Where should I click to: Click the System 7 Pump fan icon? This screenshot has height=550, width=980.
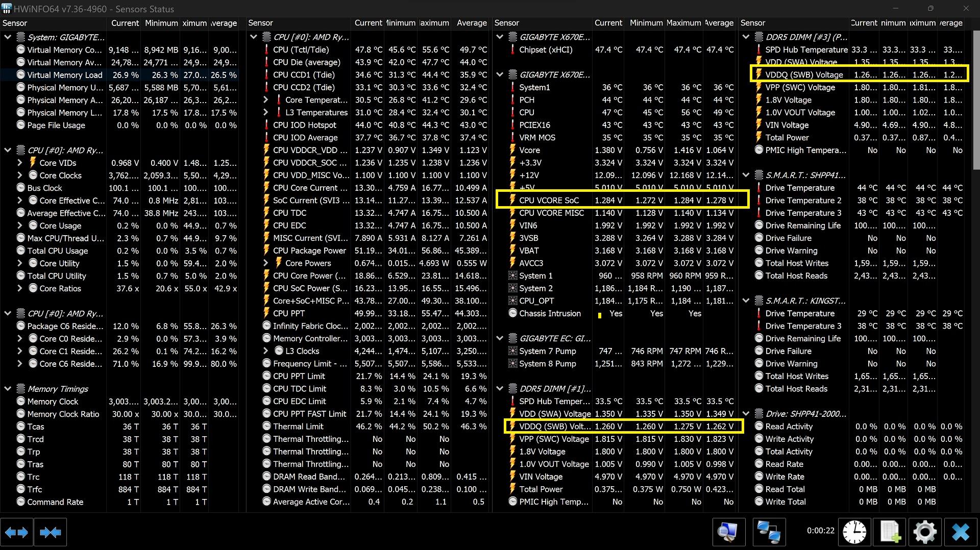click(x=512, y=351)
